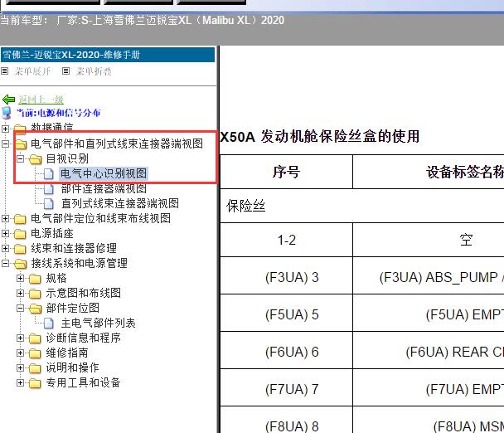The height and width of the screenshot is (433, 504).
Task: Expand the 示意图和布线图 node
Action: [x=20, y=294]
